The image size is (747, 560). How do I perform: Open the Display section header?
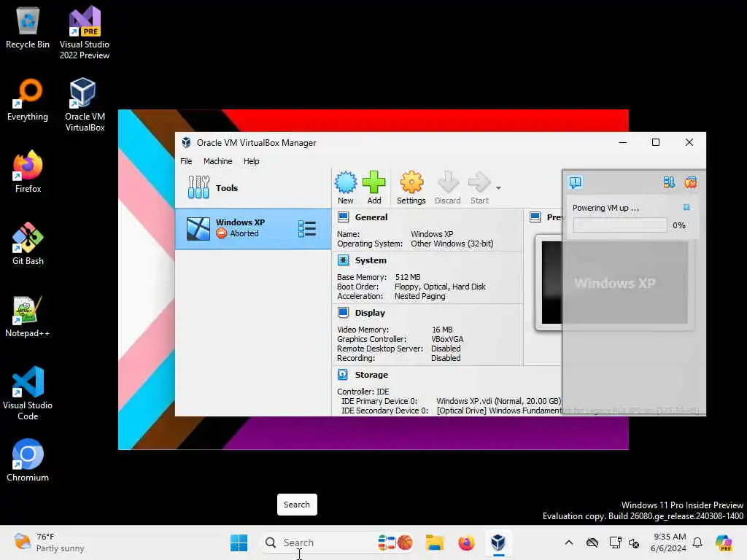click(x=370, y=313)
